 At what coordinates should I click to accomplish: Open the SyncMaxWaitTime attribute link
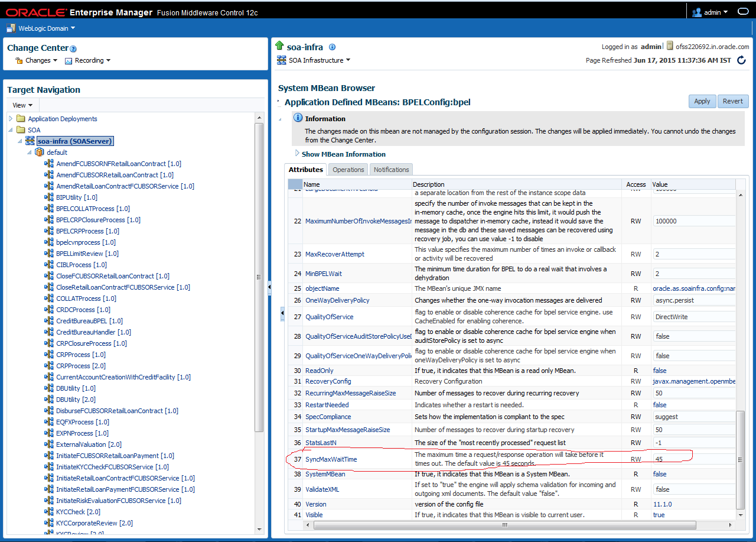point(331,459)
